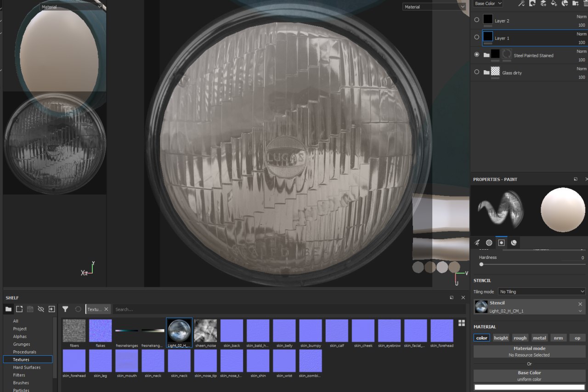Undock the Properties - Paint panel
The image size is (588, 392).
click(576, 179)
